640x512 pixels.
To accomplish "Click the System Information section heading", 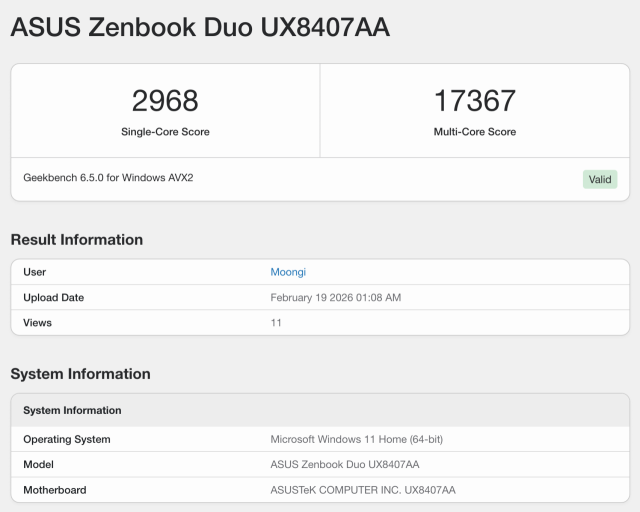I will 80,374.
